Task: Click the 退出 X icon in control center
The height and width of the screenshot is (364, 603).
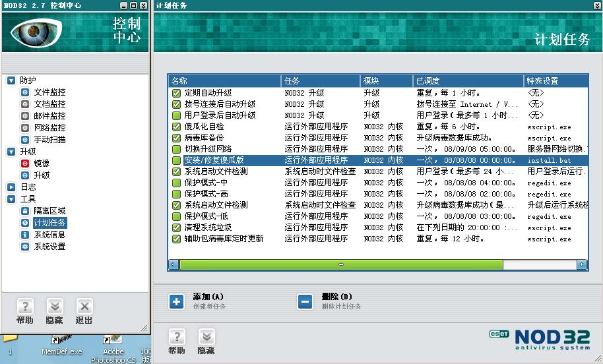Action: tap(84, 307)
